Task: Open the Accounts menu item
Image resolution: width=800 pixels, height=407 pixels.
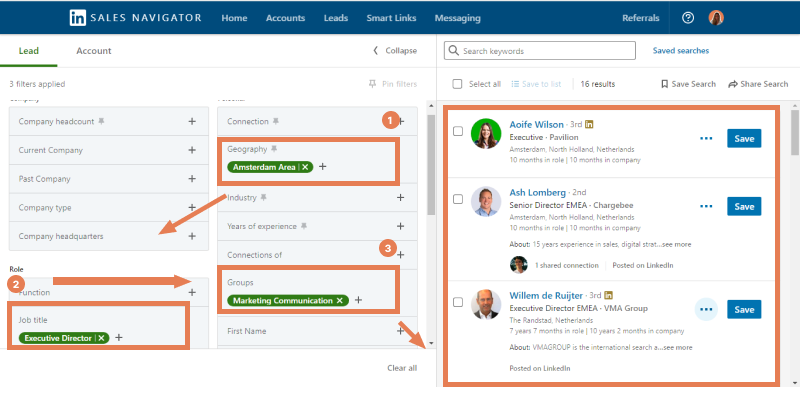Action: 285,18
